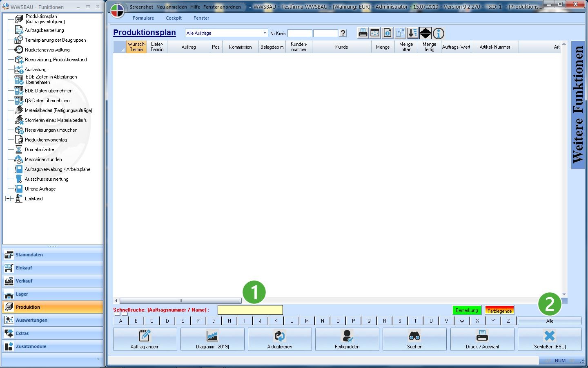
Task: Click the Auftragsbearbeitung document icon
Action: [x=19, y=30]
